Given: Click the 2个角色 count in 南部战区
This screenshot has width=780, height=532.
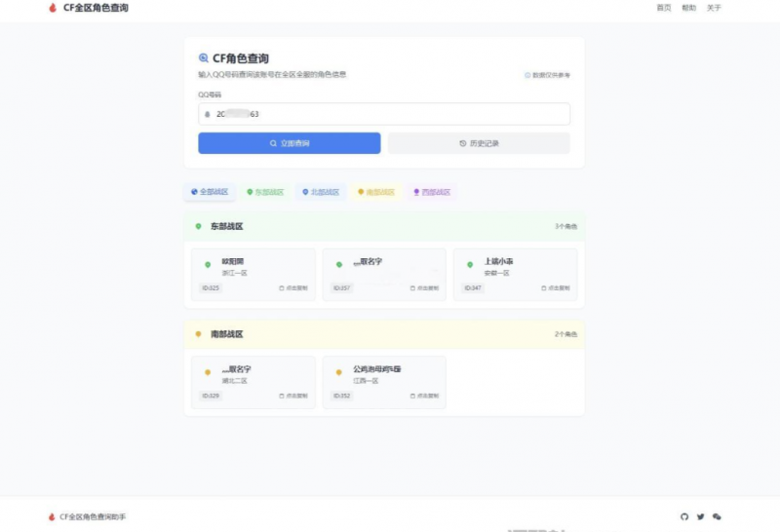Looking at the screenshot, I should [x=566, y=334].
